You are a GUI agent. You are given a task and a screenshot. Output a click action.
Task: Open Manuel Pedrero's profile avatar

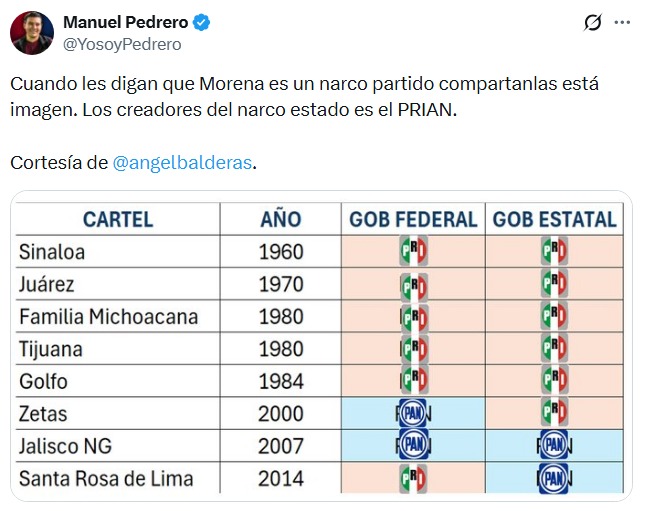coord(32,32)
